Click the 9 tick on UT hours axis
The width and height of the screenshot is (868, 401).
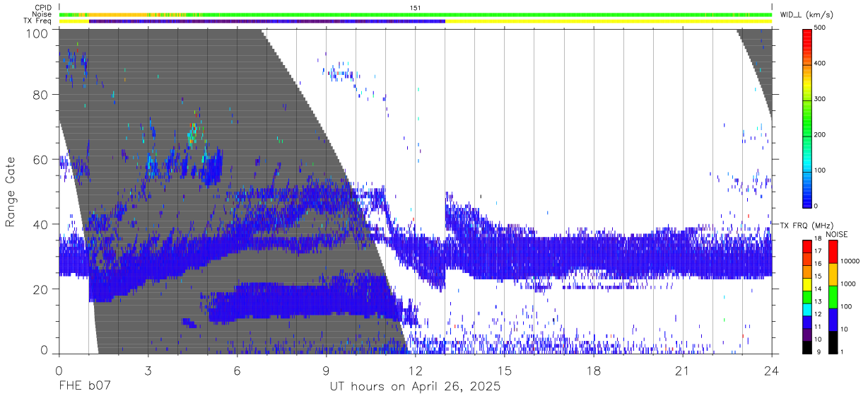(x=326, y=371)
